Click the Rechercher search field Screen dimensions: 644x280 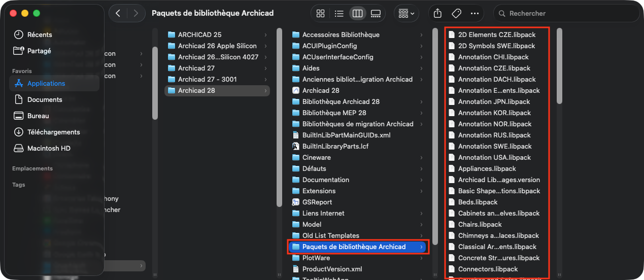[x=566, y=14]
